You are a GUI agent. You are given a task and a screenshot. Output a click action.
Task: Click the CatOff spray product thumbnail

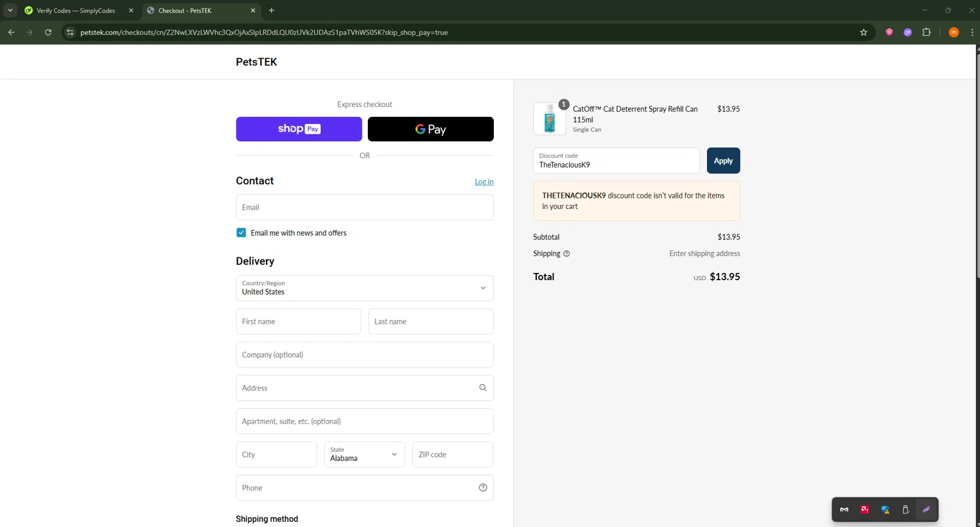pyautogui.click(x=549, y=119)
